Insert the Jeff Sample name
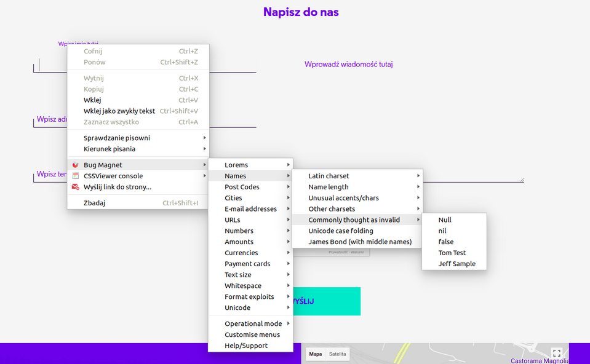 454,264
